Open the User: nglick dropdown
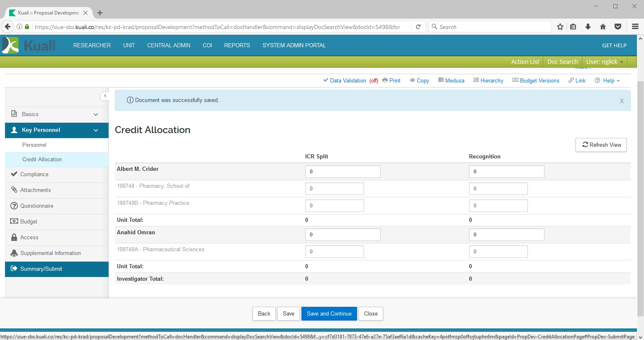The width and height of the screenshot is (644, 340). (x=604, y=62)
